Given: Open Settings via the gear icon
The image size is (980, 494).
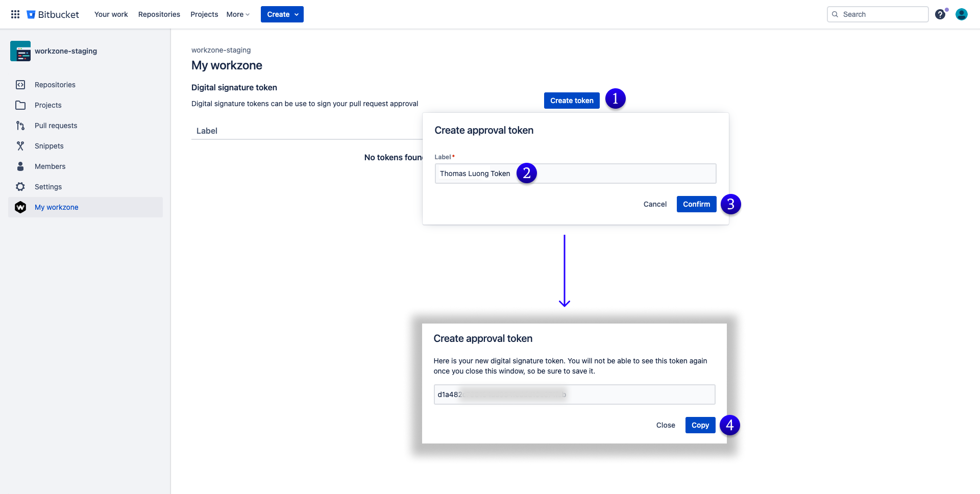Looking at the screenshot, I should [x=20, y=187].
